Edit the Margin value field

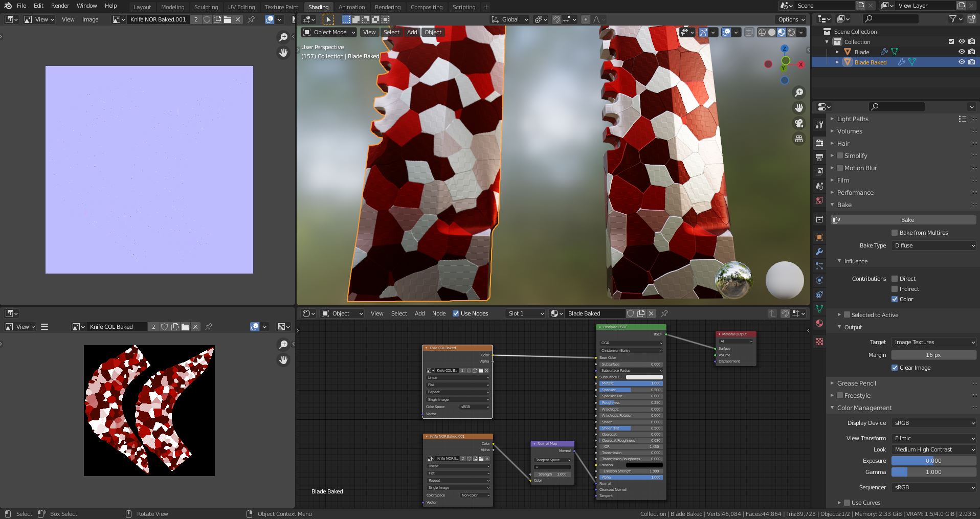934,354
